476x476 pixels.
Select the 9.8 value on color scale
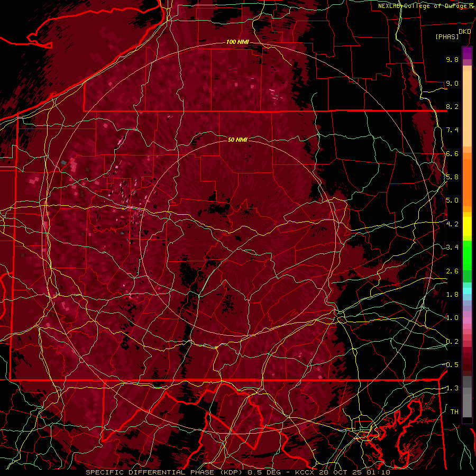click(452, 59)
